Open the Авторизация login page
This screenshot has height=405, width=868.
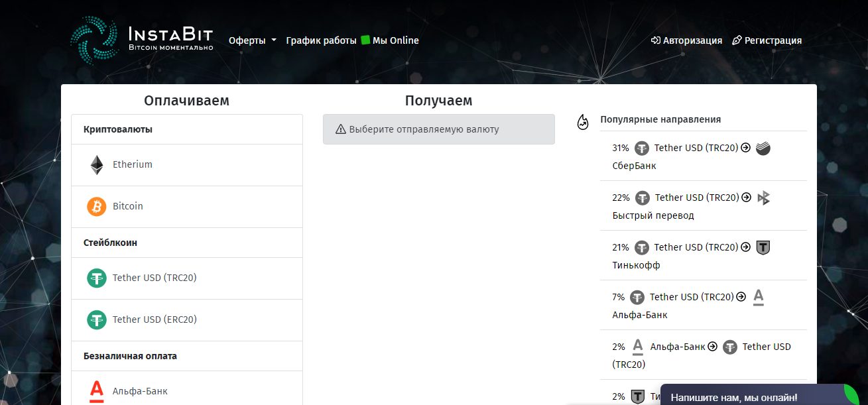coord(687,40)
